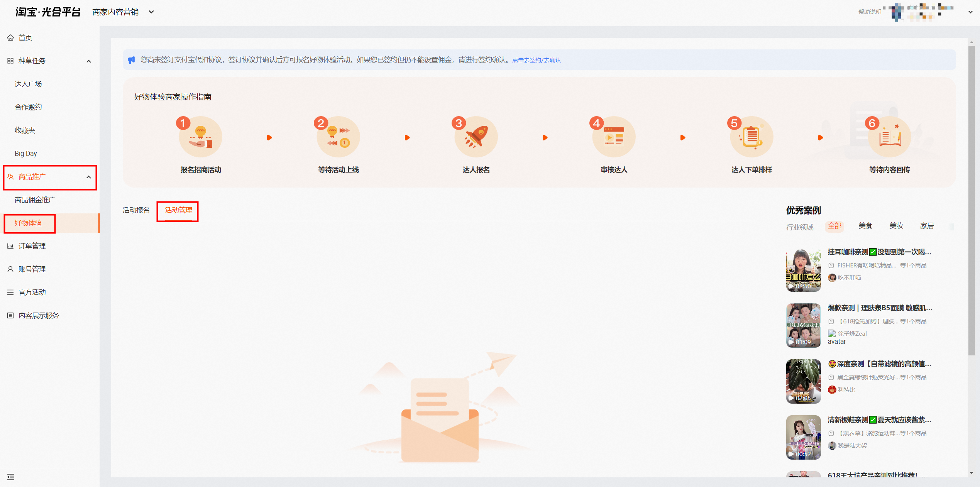
Task: Click the 徐子烨Zeal author name
Action: [852, 334]
